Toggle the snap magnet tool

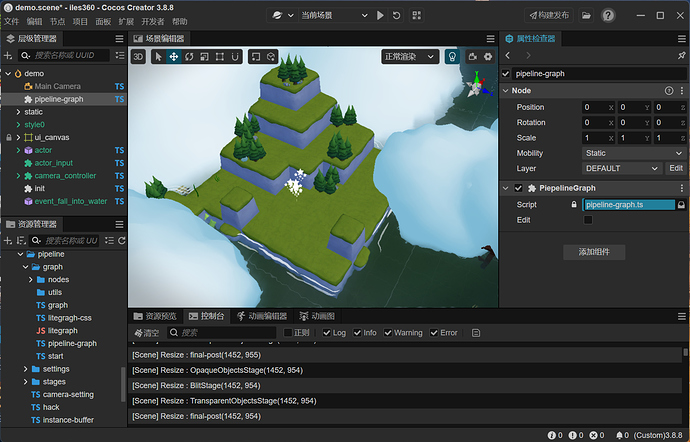coord(235,56)
